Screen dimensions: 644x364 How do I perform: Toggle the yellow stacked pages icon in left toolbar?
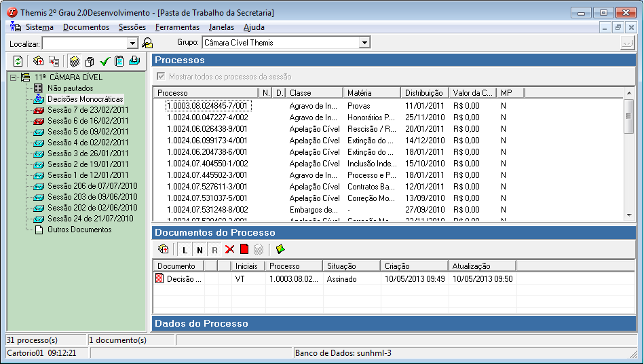point(75,61)
